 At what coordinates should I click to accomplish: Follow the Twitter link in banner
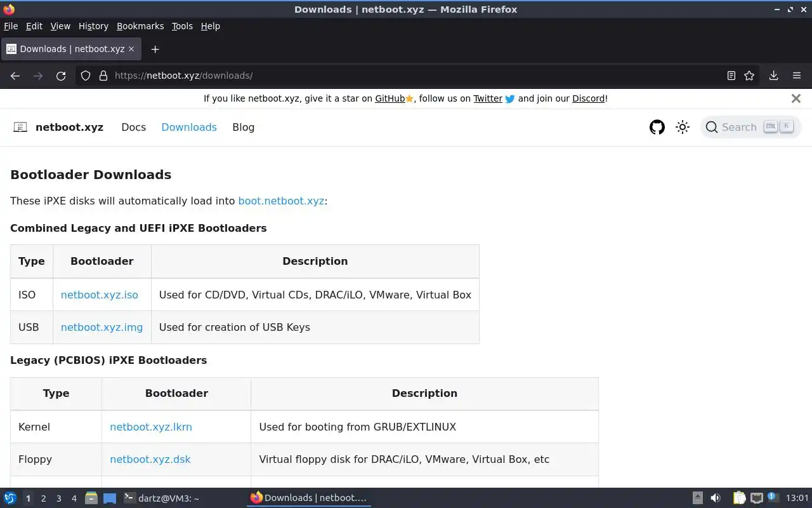tap(488, 98)
